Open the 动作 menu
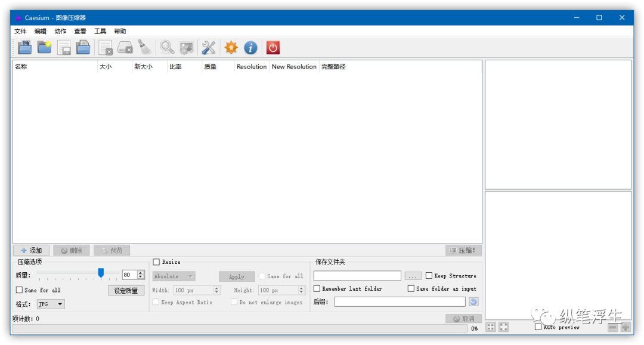Screen dimensions: 644x345 60,31
